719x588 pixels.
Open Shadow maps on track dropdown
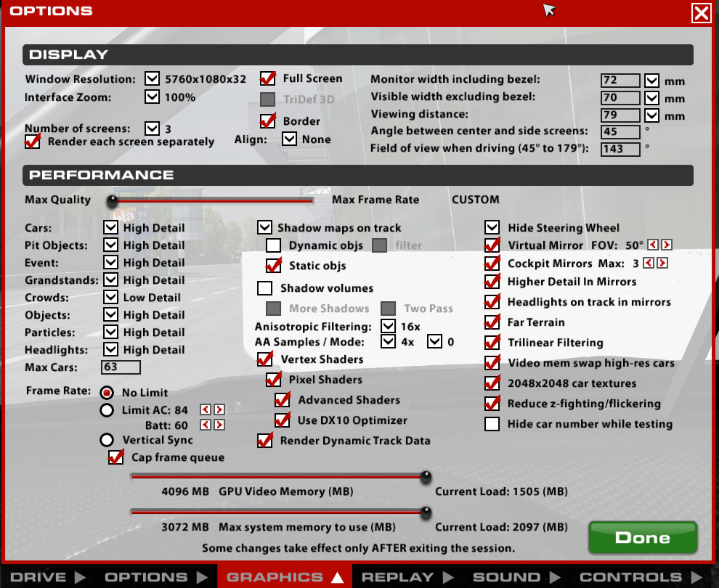tap(265, 227)
